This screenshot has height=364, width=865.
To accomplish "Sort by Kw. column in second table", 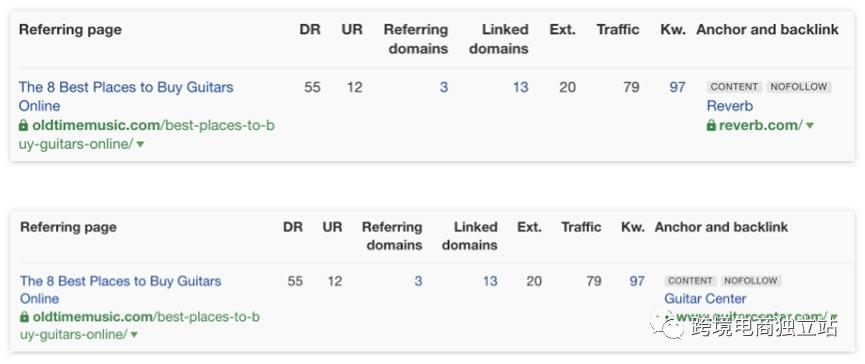I will click(632, 227).
